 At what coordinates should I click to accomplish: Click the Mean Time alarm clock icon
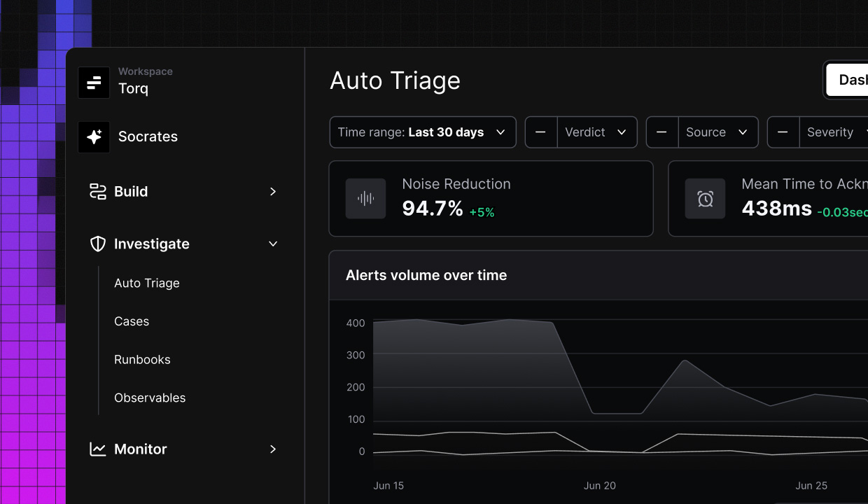pyautogui.click(x=705, y=199)
